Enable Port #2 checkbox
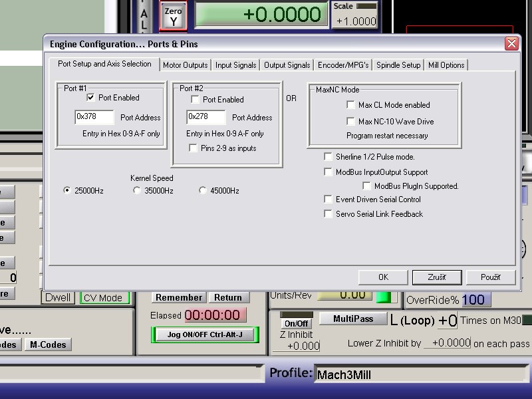Viewport: 532px width, 399px height. [x=195, y=100]
